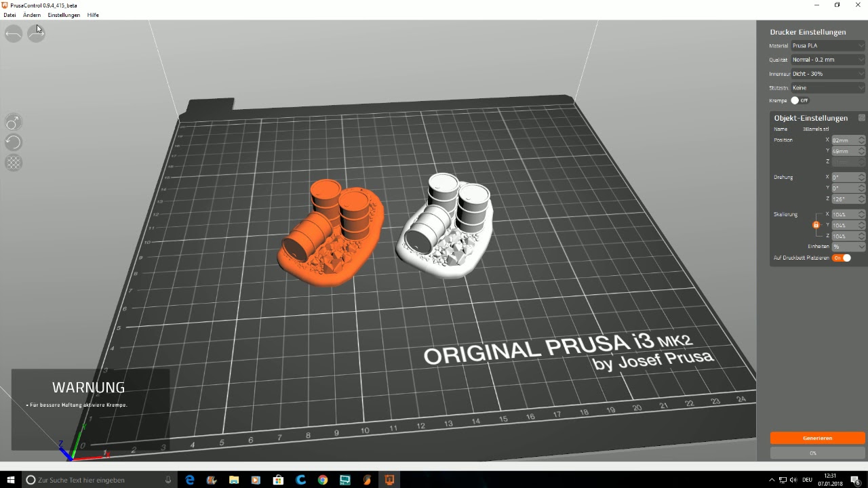Show hidden system tray icons

pyautogui.click(x=772, y=480)
